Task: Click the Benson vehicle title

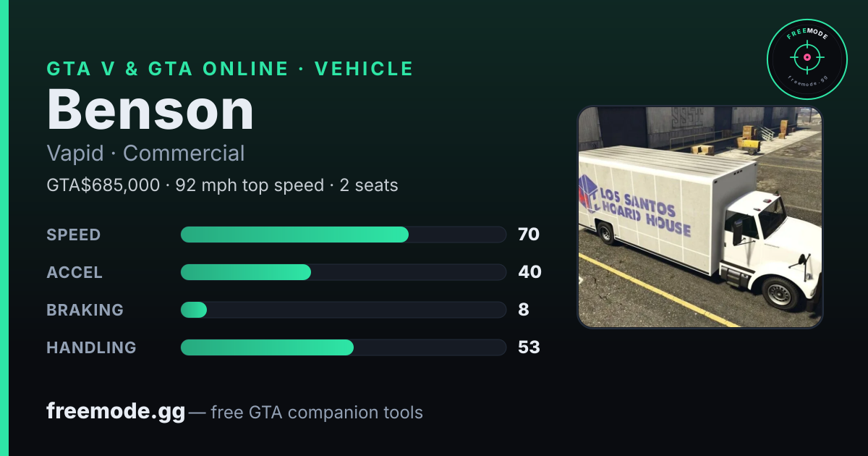Action: [x=150, y=110]
